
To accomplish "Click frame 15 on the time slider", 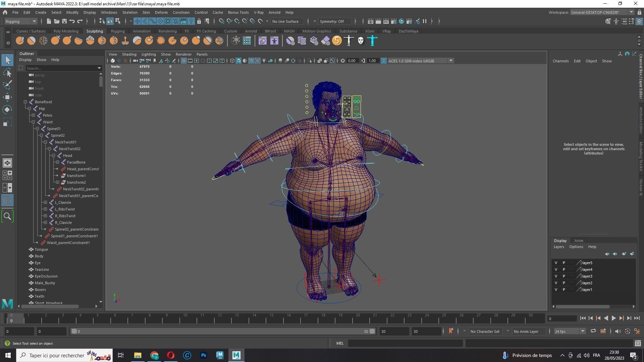I will (x=272, y=318).
